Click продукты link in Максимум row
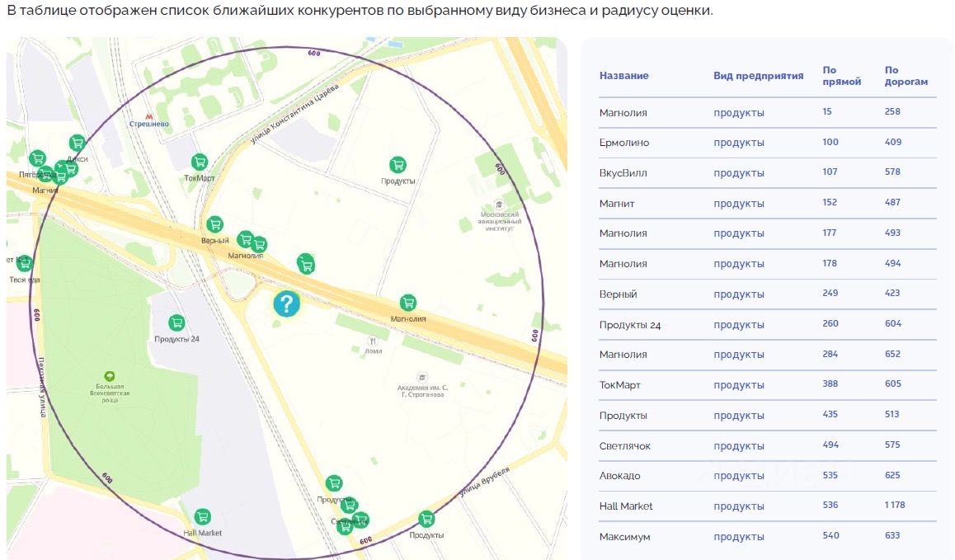 click(x=739, y=537)
